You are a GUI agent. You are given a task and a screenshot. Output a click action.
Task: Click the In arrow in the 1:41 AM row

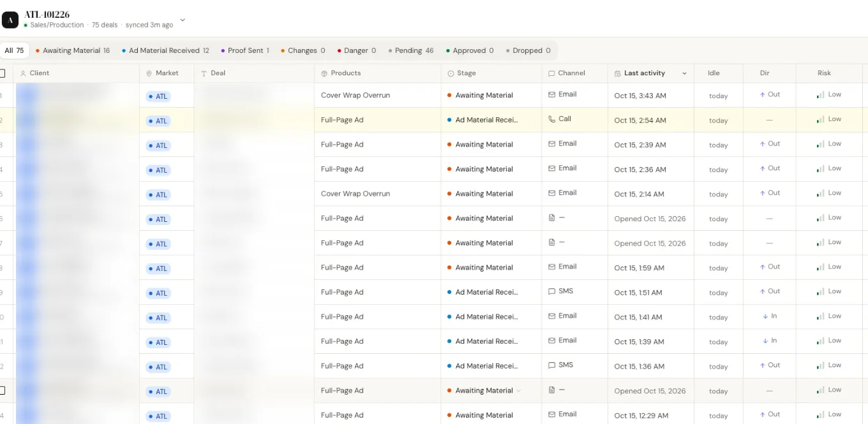click(765, 316)
